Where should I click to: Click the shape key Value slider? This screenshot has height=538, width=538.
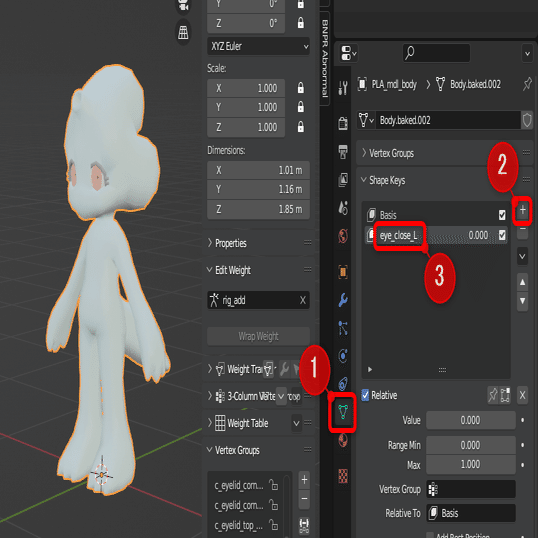471,420
